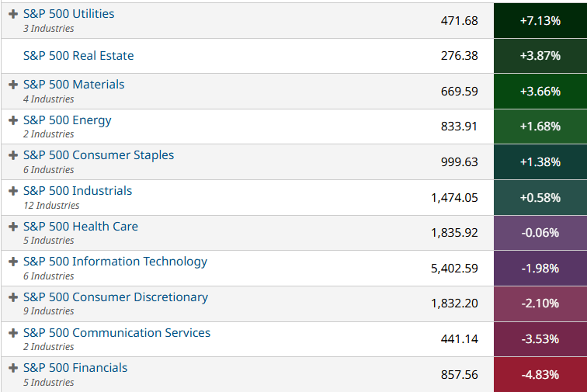Go to S&P 500 Information Technology page
Image resolution: width=587 pixels, height=392 pixels.
(x=115, y=262)
